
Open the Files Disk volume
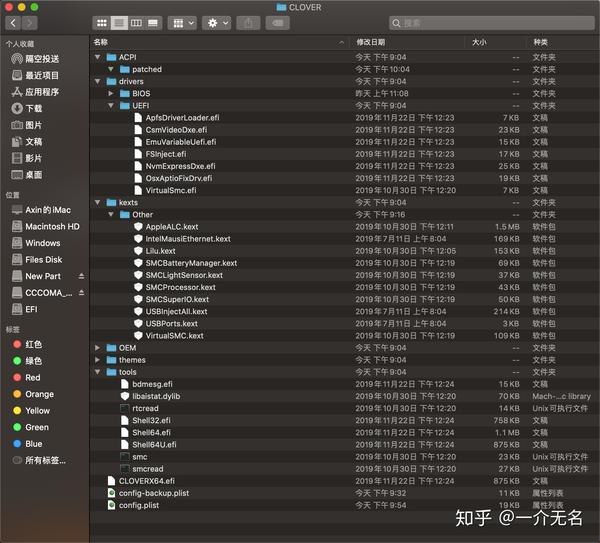coord(37,259)
